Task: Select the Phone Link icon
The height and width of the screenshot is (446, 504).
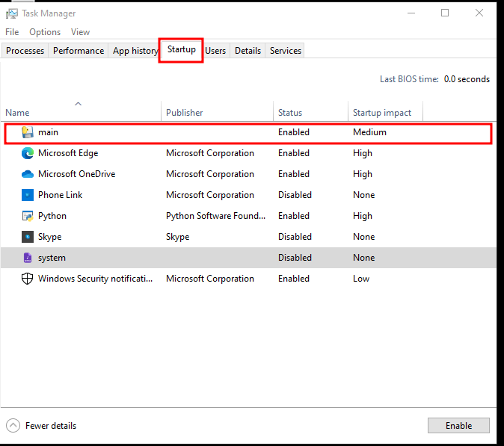Action: coord(28,195)
